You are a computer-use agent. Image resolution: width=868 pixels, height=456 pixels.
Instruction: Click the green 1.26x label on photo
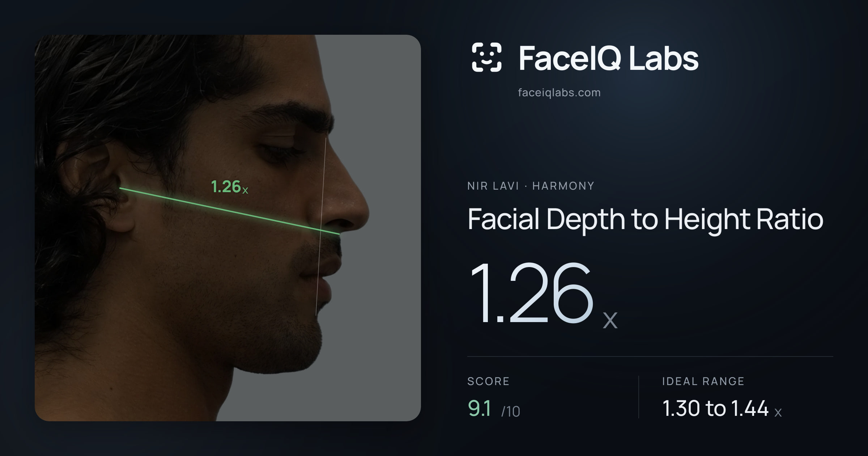229,187
